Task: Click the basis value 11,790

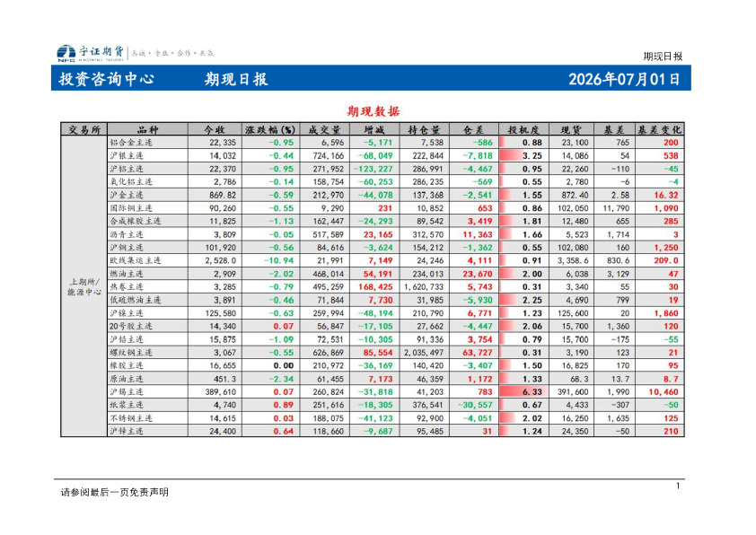Action: [616, 208]
